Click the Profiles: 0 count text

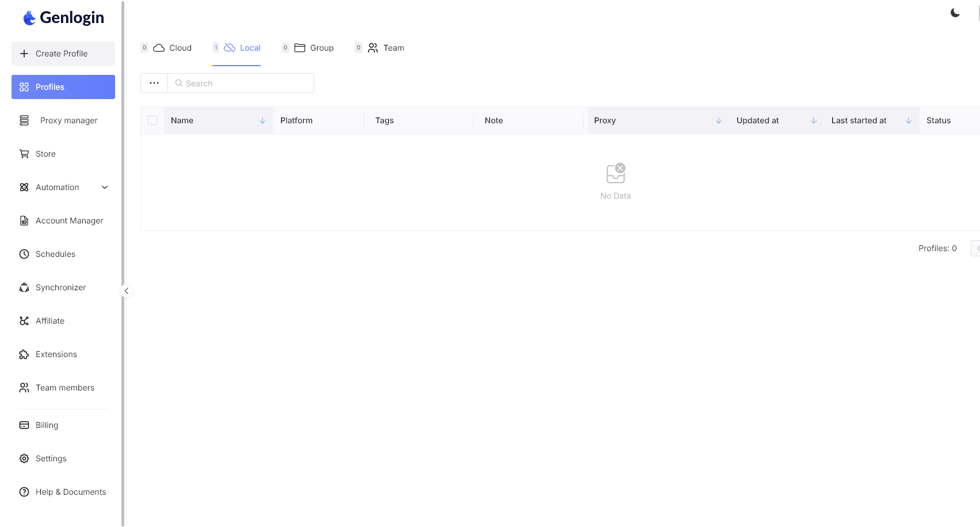(937, 248)
